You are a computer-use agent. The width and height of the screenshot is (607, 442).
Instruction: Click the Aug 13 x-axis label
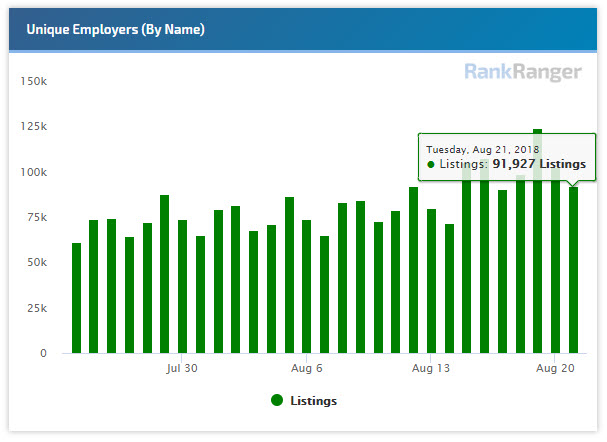pos(431,368)
